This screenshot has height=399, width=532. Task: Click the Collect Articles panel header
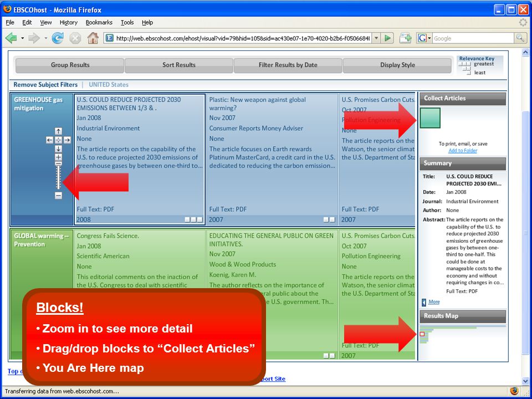pyautogui.click(x=463, y=99)
